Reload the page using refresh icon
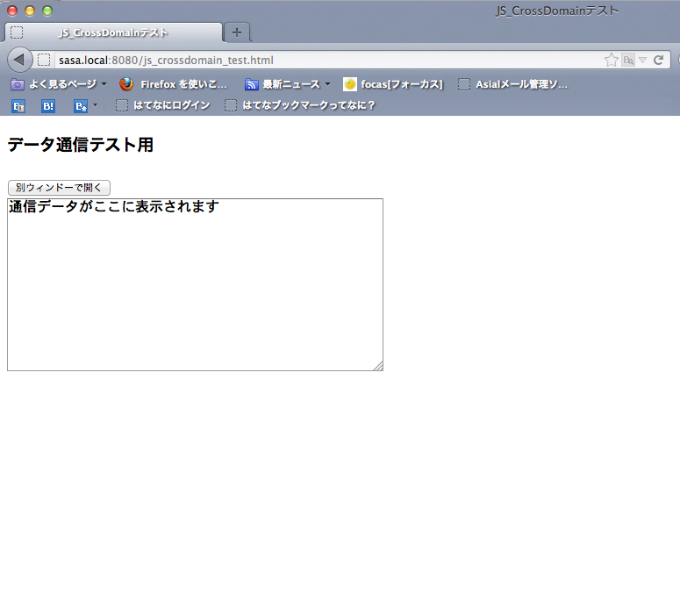Viewport: 680px width, 616px height. point(658,61)
